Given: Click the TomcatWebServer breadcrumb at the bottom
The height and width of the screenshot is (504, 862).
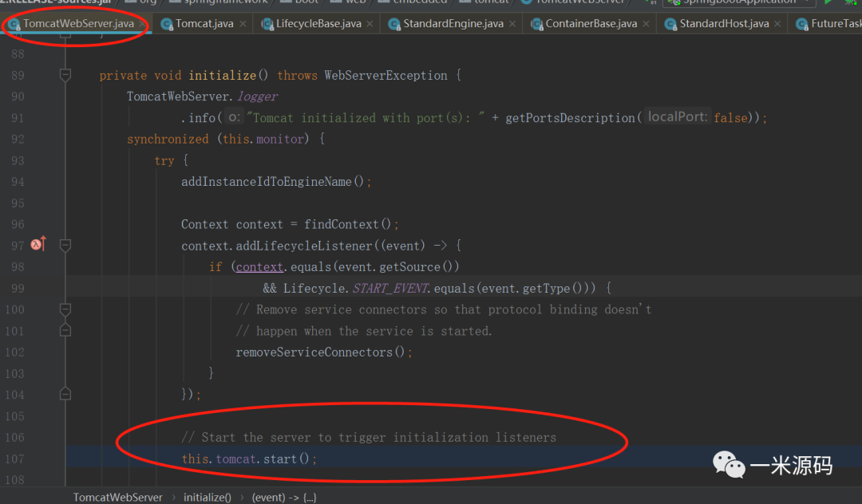Looking at the screenshot, I should (x=118, y=497).
